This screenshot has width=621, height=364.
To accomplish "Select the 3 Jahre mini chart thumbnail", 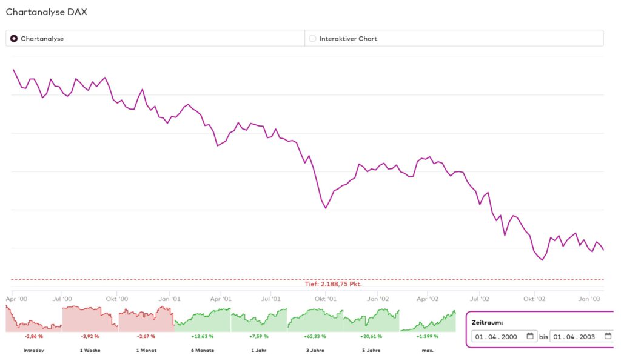I will point(315,320).
